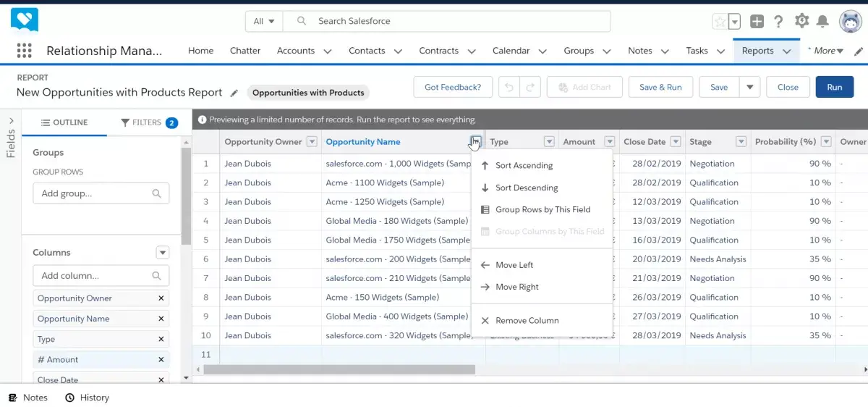Open the Notifications bell icon
868x407 pixels.
823,22
